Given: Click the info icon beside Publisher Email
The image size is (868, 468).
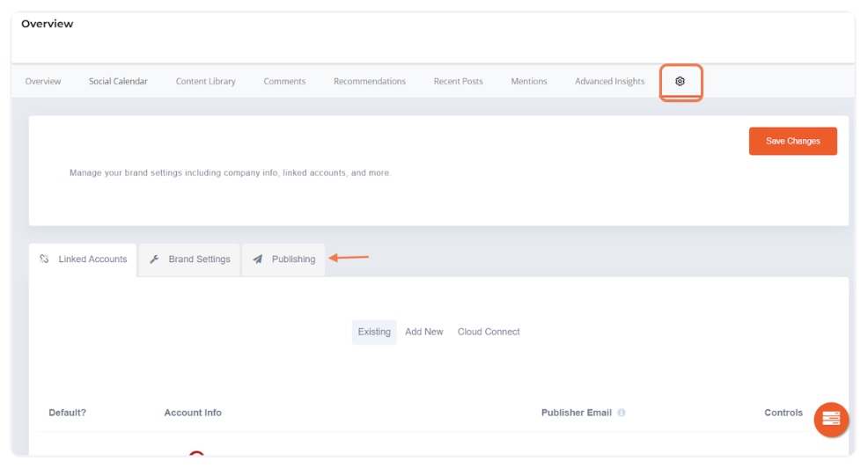Looking at the screenshot, I should [x=622, y=413].
